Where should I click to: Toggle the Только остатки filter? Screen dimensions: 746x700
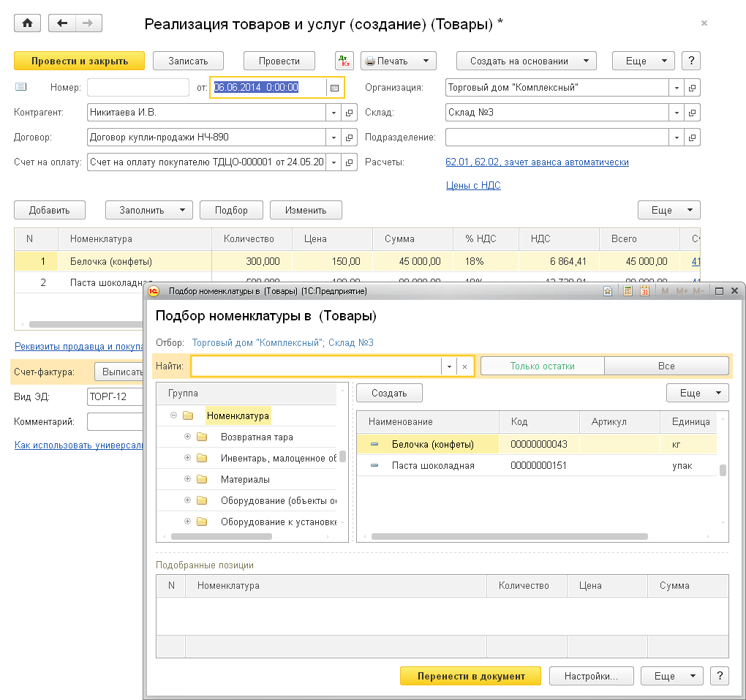click(x=542, y=366)
